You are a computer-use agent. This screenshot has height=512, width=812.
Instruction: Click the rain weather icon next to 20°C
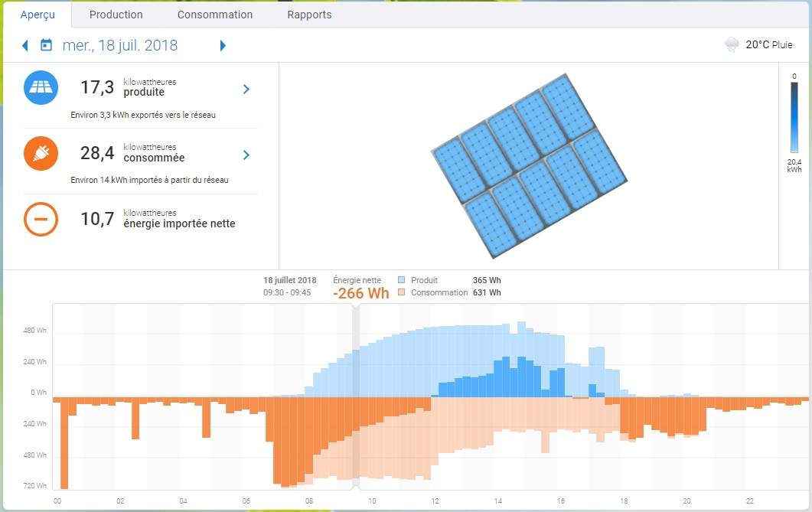(x=732, y=44)
